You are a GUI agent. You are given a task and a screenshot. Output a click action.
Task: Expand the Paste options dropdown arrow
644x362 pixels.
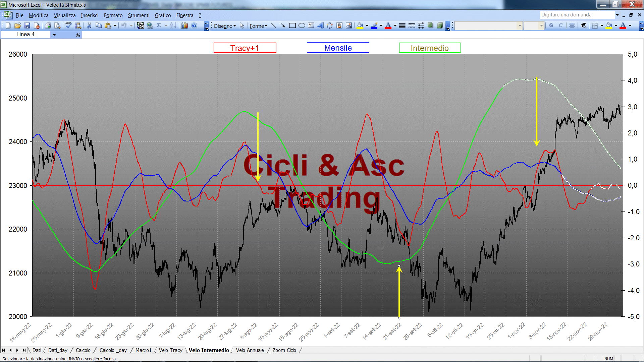pos(115,25)
